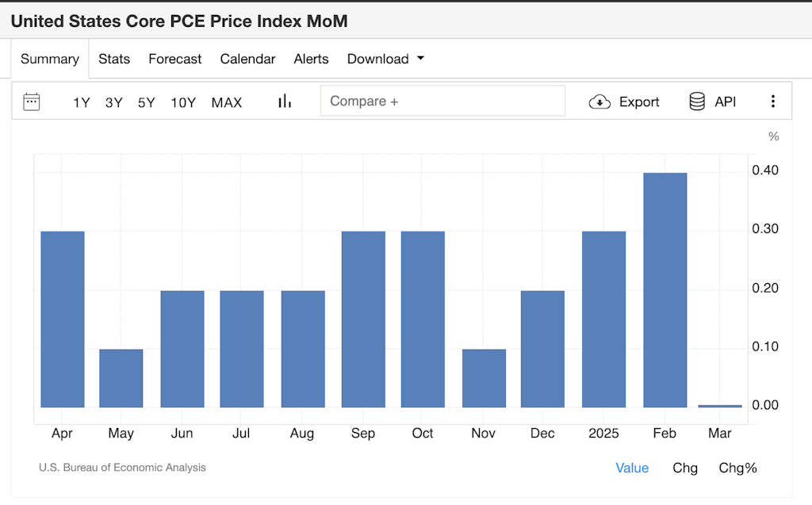Select the Value display mode
Image resolution: width=812 pixels, height=505 pixels.
[632, 468]
